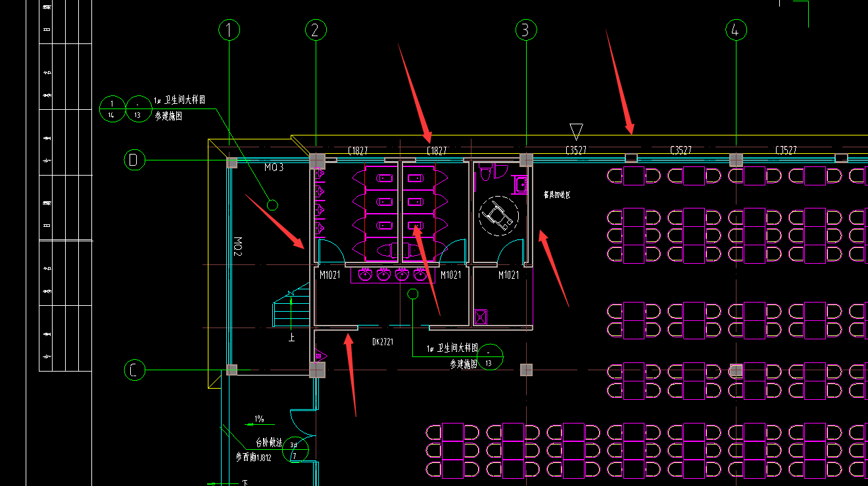868x486 pixels.
Task: Select grid axis bubble D
Action: coord(134,160)
